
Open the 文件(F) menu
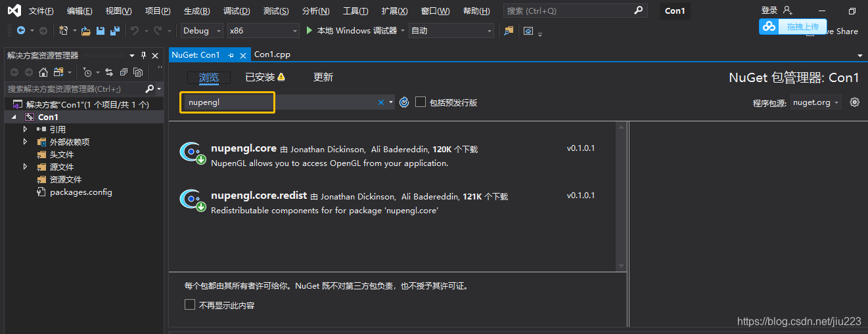[x=41, y=11]
